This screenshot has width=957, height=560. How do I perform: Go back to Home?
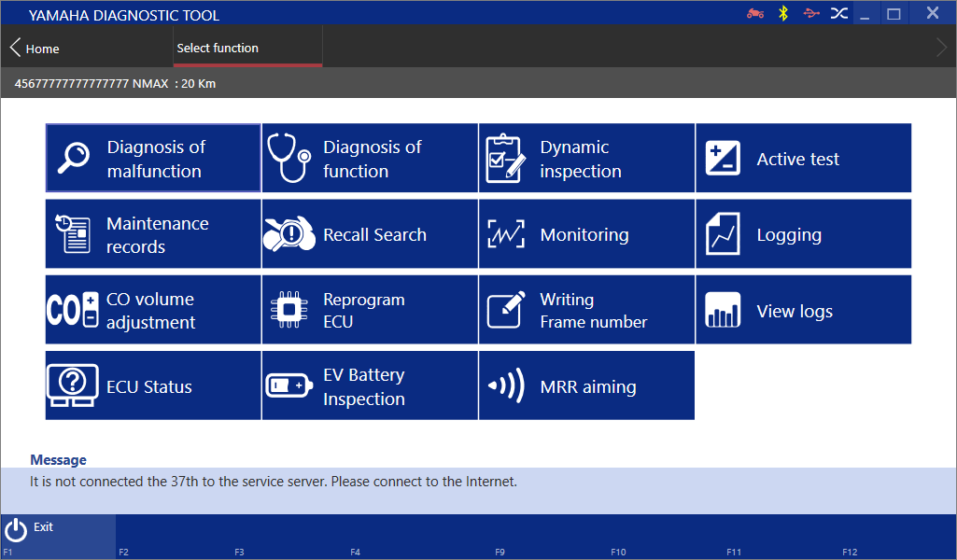click(x=42, y=49)
